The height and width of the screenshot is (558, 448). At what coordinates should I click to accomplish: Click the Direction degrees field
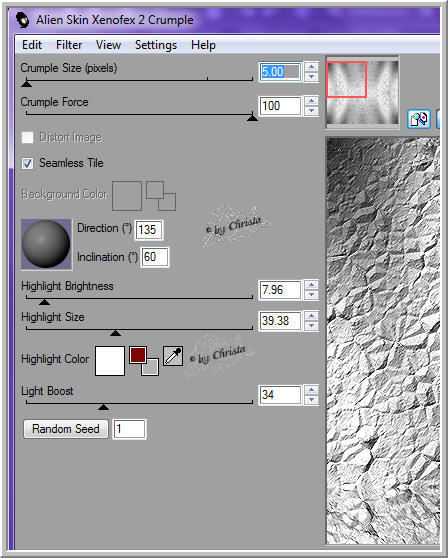(149, 230)
